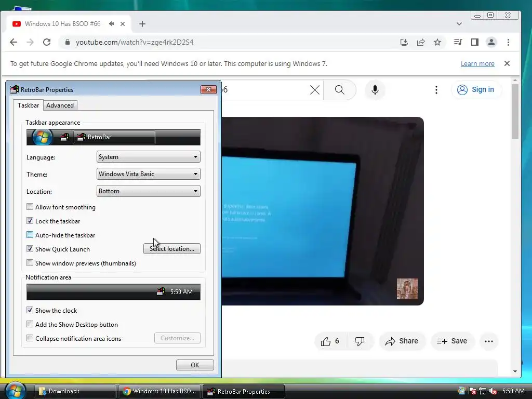Click the channel watermark in video
This screenshot has height=399, width=532.
tap(407, 289)
